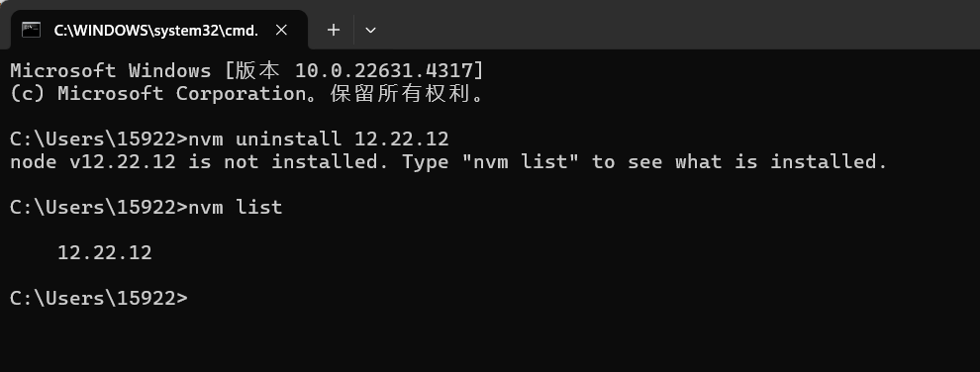Close the cmd.exe tab with the X

point(281,30)
